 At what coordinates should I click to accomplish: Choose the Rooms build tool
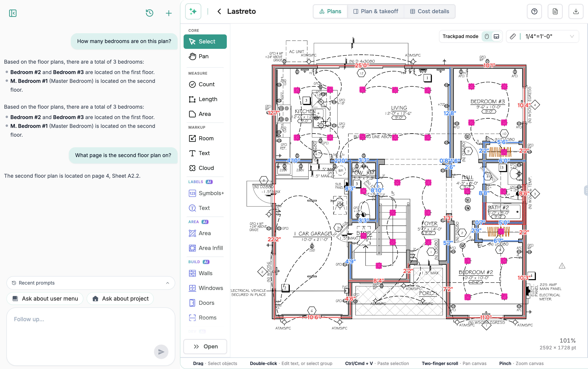(x=205, y=318)
